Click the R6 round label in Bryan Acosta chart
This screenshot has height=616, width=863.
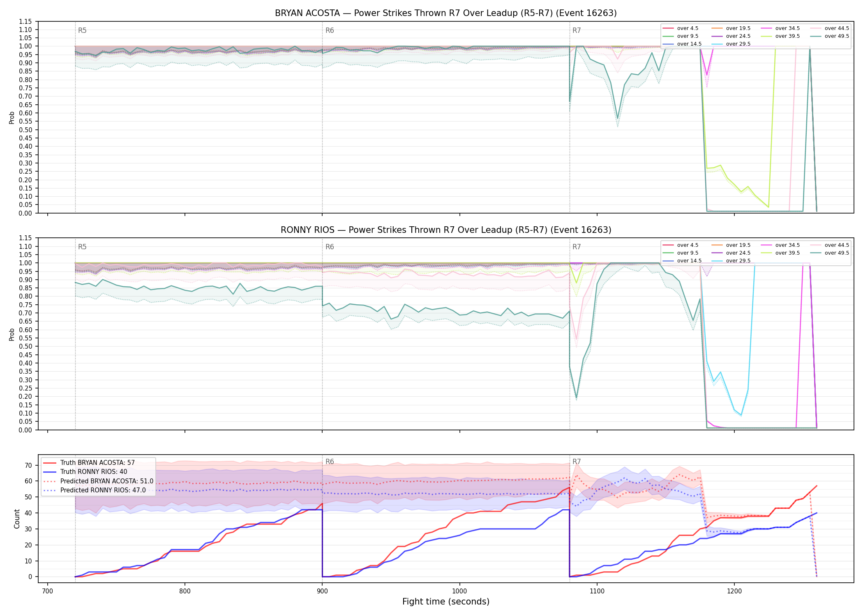point(330,30)
